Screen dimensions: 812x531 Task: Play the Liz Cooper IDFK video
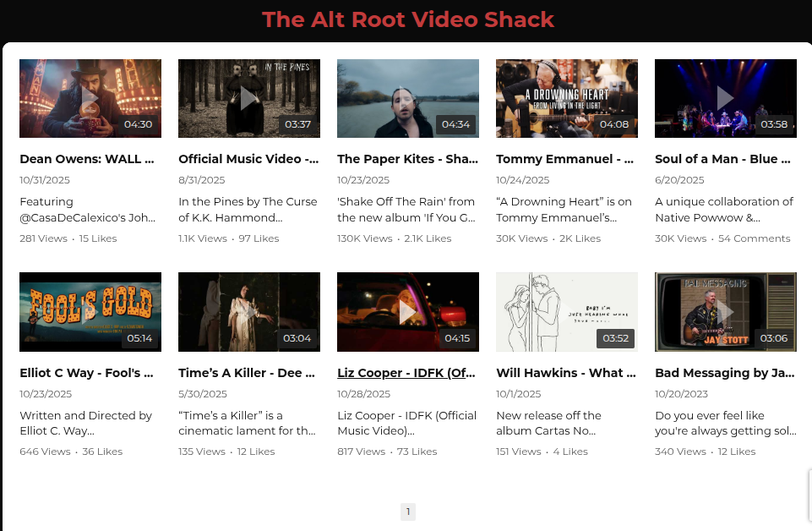[x=407, y=312]
